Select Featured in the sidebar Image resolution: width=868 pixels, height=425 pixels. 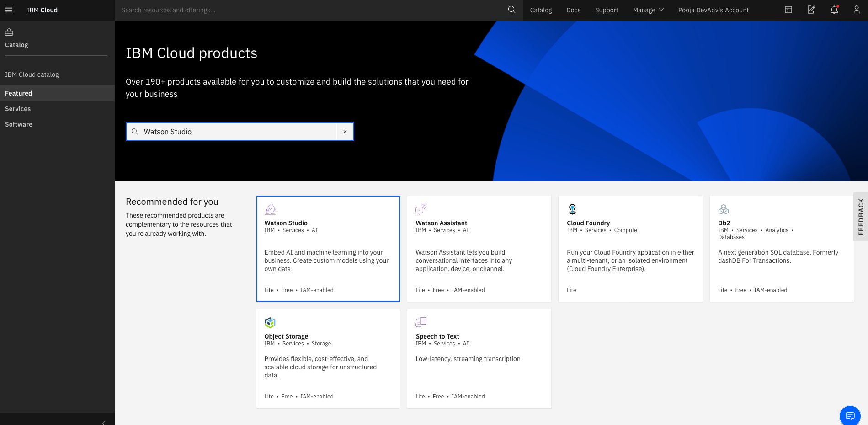coord(57,93)
